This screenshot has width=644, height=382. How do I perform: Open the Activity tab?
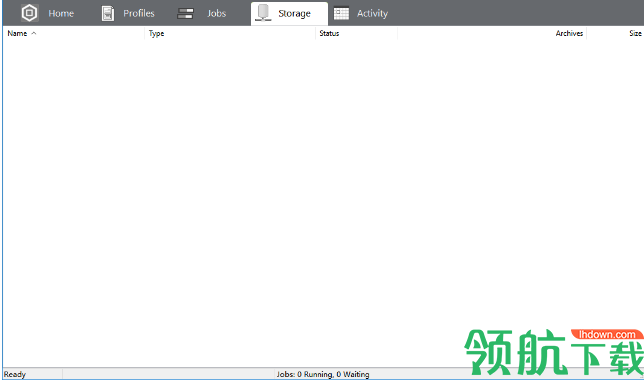point(372,14)
